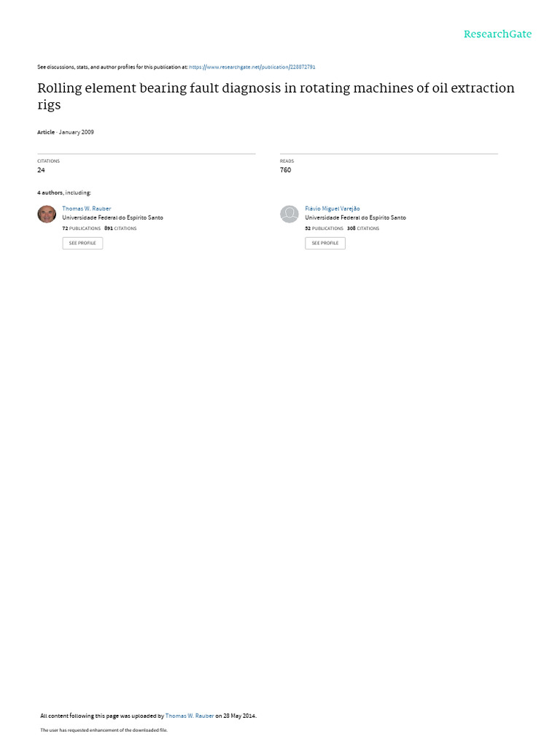This screenshot has height=747, width=560.
Task: Click Rauber's Universidade Federal do Espírito Santo affiliation
Action: [x=113, y=217]
